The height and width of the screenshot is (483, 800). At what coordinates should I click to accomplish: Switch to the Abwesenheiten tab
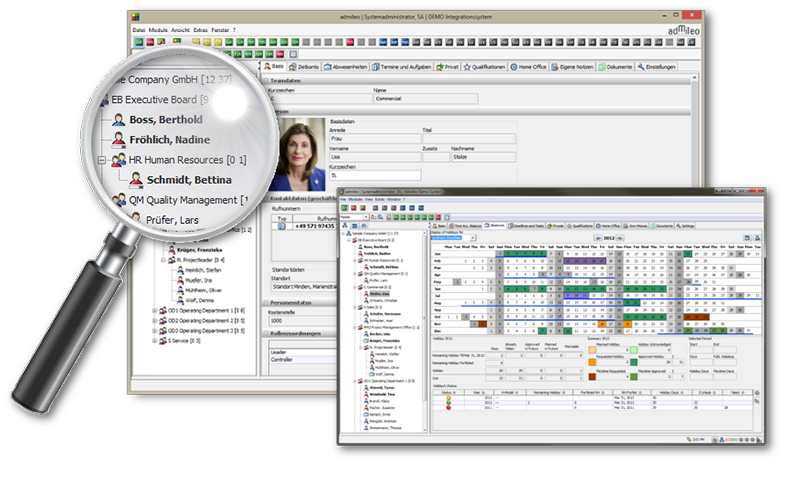click(x=345, y=67)
